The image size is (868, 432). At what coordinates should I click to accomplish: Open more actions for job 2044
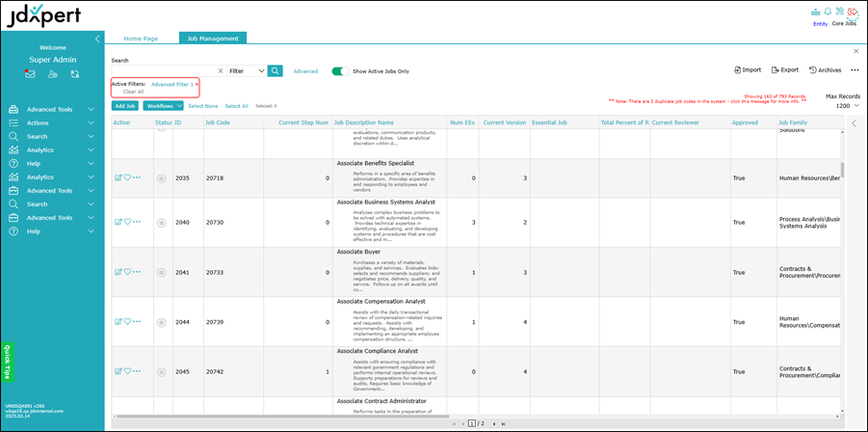[137, 321]
